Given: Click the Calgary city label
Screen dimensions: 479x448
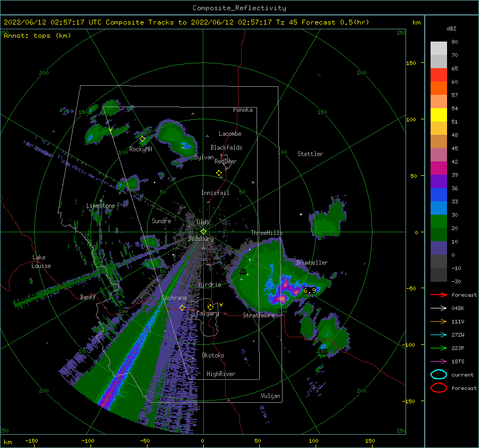Looking at the screenshot, I should [208, 313].
